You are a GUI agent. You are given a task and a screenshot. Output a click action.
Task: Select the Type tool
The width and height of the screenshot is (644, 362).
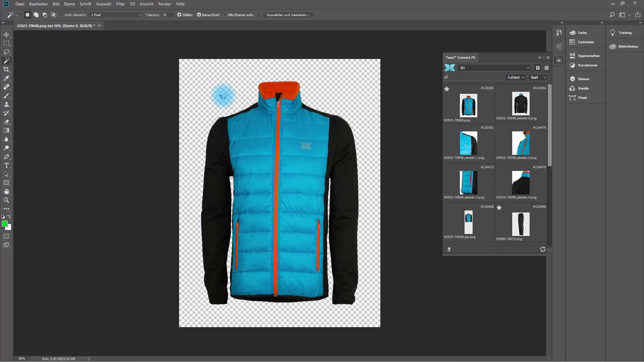(6, 166)
